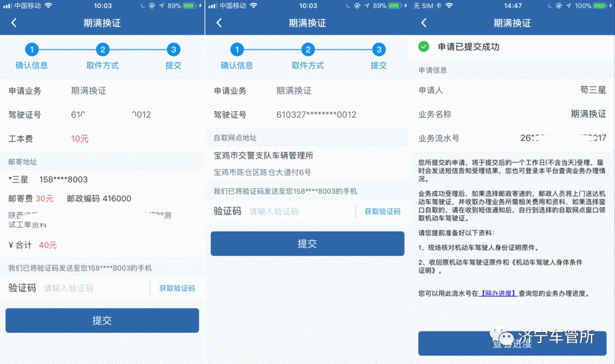Tap the blue 提交 button on left screen
Screen dimensions: 615x364
click(x=102, y=320)
